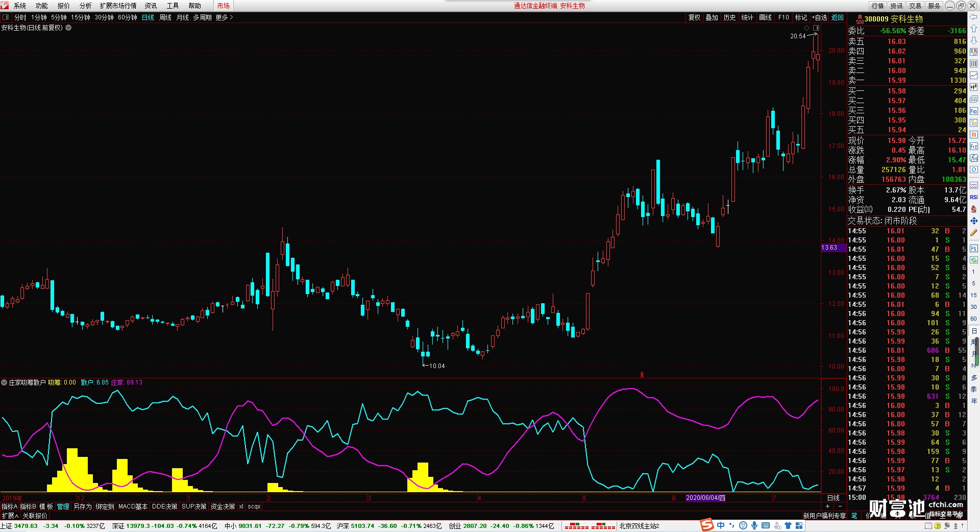Viewport: 980px width, 532px height.
Task: Click the 13.63 price label on axis
Action: click(834, 248)
